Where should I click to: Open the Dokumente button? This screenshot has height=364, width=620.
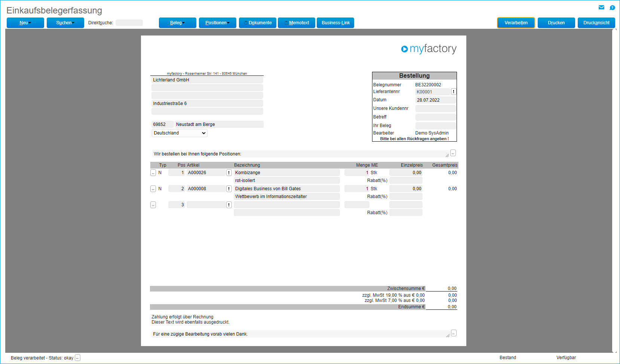[x=258, y=23]
